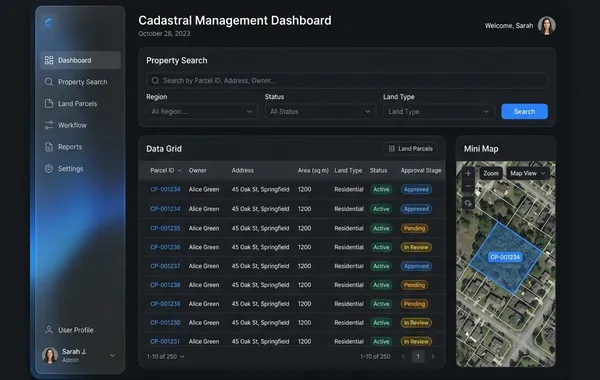Click the map zoom-out minus icon

(x=468, y=186)
